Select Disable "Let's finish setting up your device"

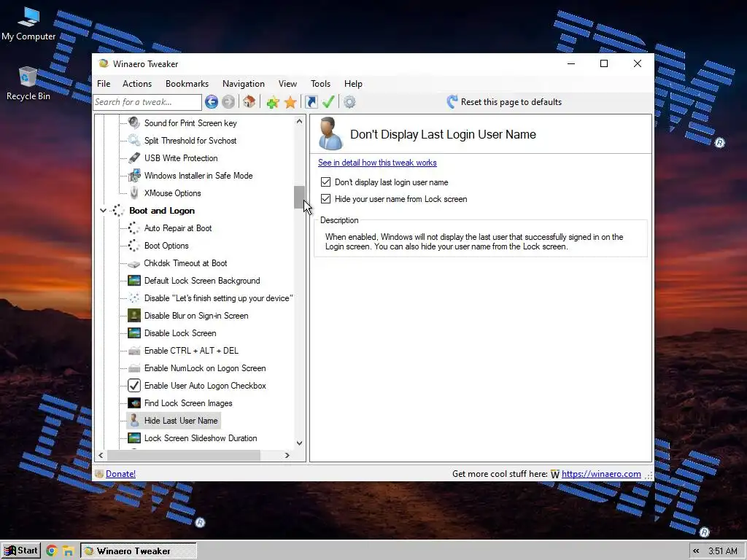tap(219, 298)
